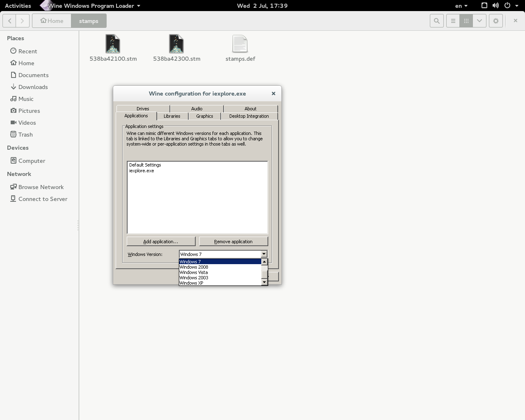This screenshot has width=525, height=420.
Task: Switch to the Graphics tab
Action: pos(205,116)
